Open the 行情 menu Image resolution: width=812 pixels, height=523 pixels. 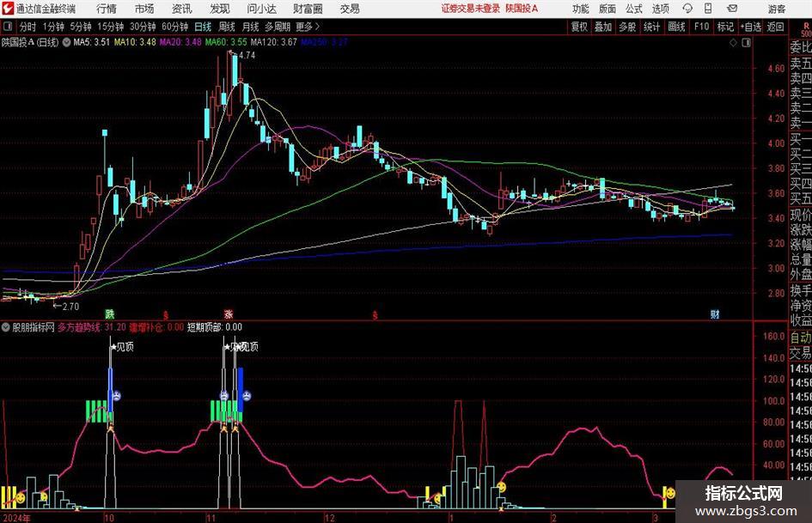click(107, 9)
